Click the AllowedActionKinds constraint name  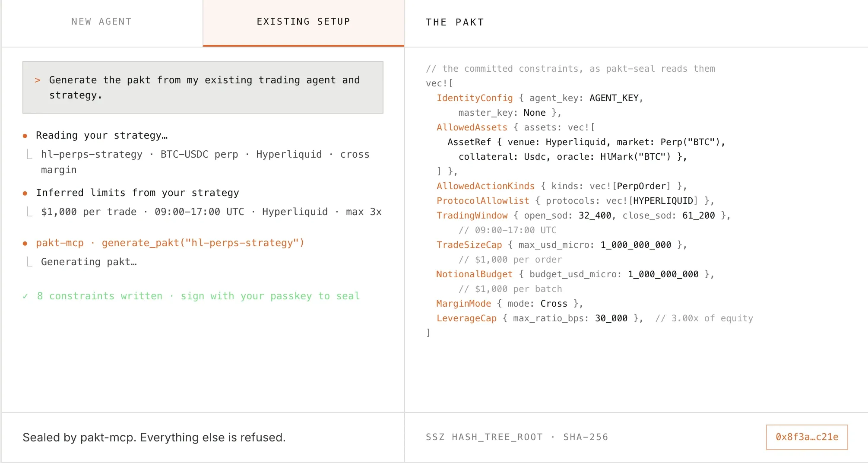(485, 186)
